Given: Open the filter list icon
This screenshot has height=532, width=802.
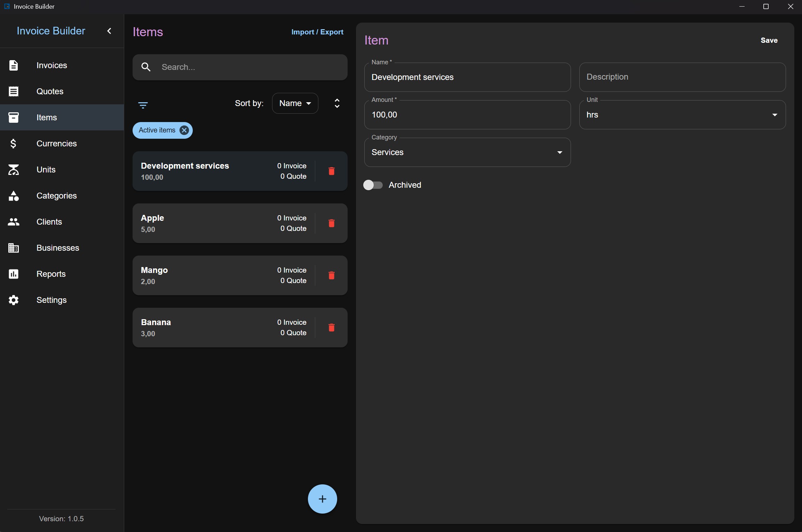Looking at the screenshot, I should (143, 105).
